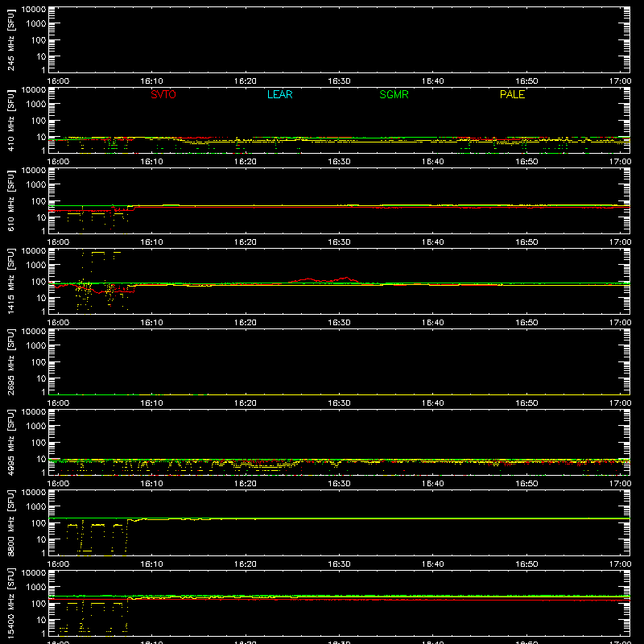Click 16:50 tick below the 410 MHz panel
Image resolution: width=644 pixels, height=644 pixels.
[526, 162]
